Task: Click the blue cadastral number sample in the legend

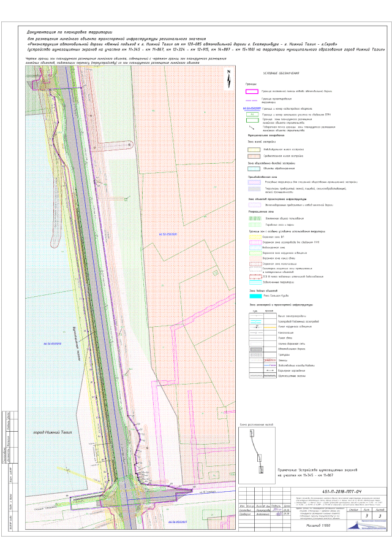Action: (x=252, y=109)
